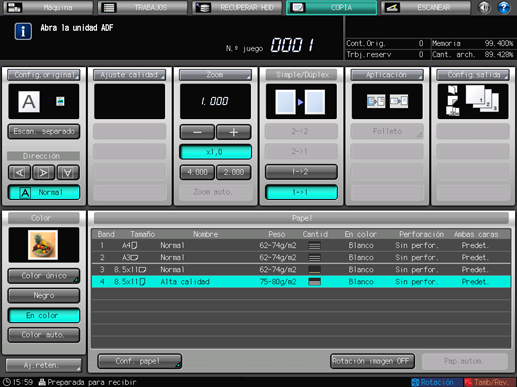Screen dimensions: 517x387
Task: Switch to the ESCANEAR tab
Action: [x=426, y=7]
